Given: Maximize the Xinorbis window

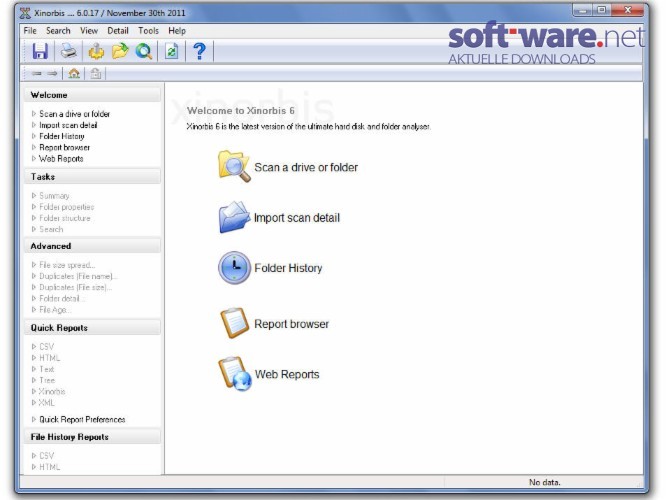Looking at the screenshot, I should point(601,10).
